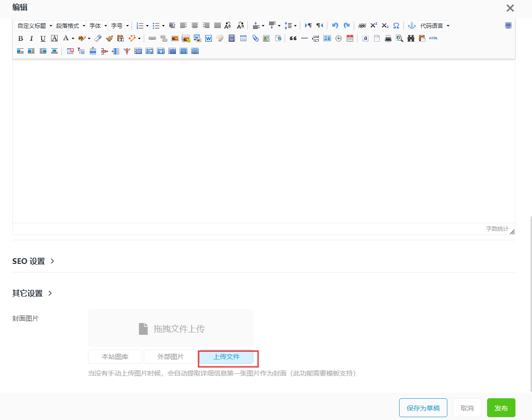Screen dimensions: 532x420
Task: Insert a special character with the omega icon
Action: point(396,26)
